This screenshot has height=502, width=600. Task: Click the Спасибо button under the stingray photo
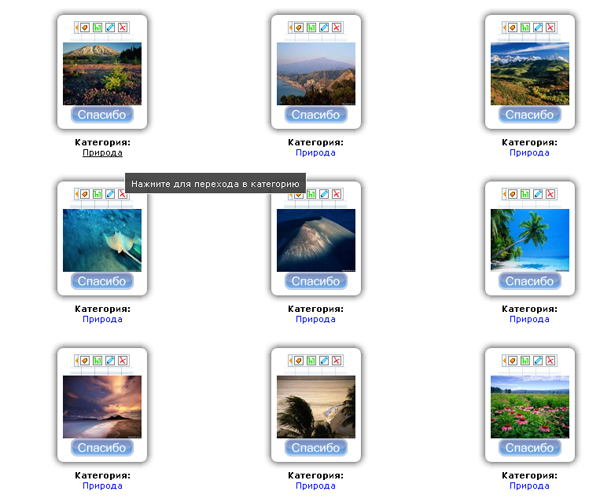[102, 281]
